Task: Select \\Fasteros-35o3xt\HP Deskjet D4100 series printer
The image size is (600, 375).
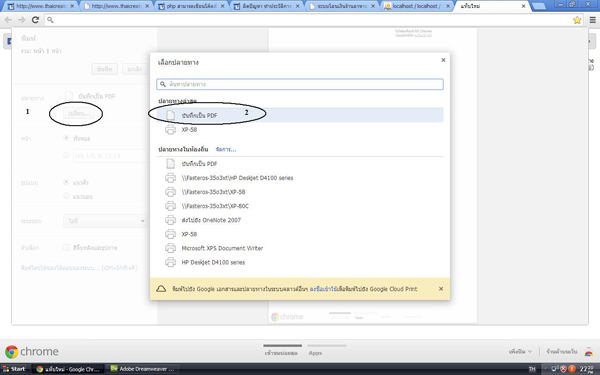Action: [300, 178]
